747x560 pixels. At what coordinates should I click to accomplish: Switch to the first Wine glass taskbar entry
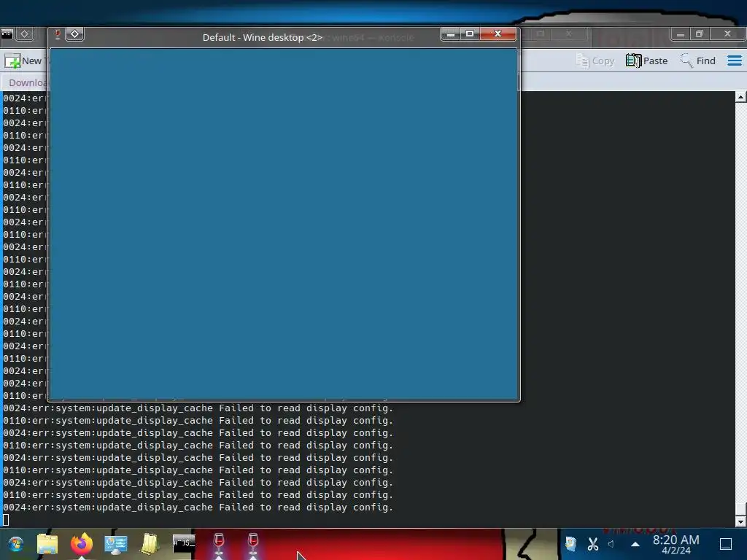[219, 544]
